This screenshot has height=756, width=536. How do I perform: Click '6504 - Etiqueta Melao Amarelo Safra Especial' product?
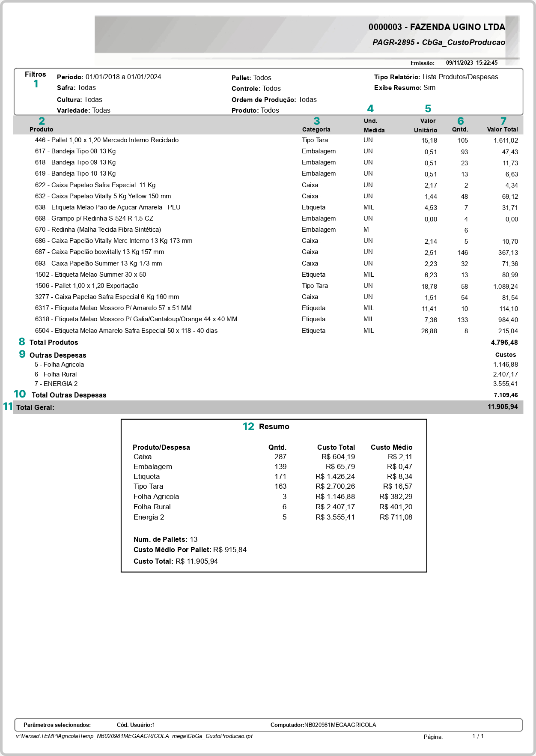coord(126,331)
